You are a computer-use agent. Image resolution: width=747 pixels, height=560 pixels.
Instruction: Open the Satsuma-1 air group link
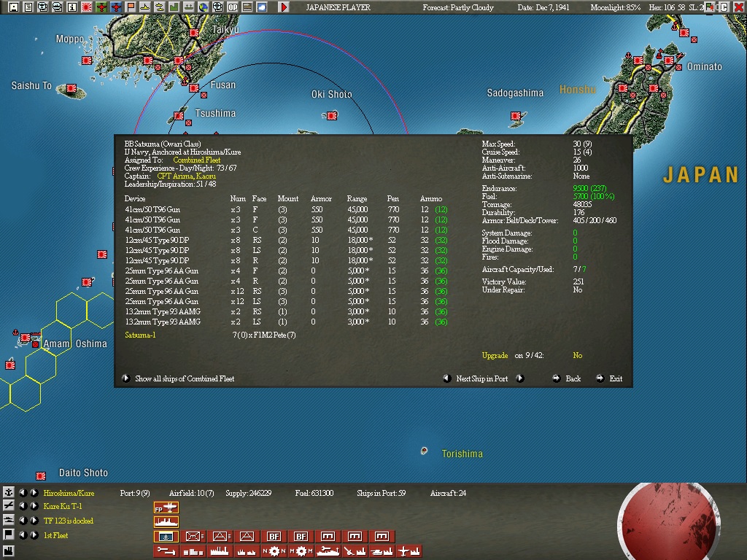click(x=140, y=335)
